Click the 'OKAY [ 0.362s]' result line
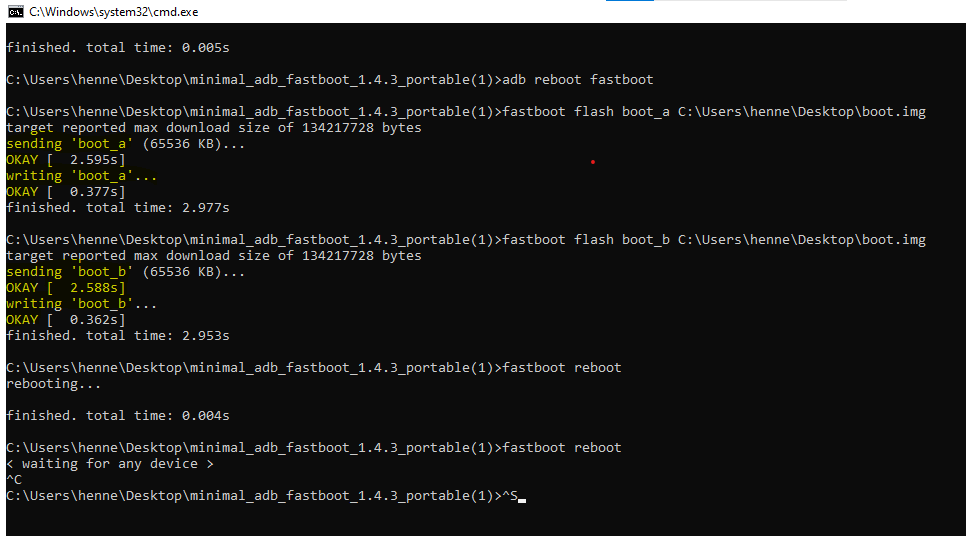The height and width of the screenshot is (536, 966). click(66, 320)
